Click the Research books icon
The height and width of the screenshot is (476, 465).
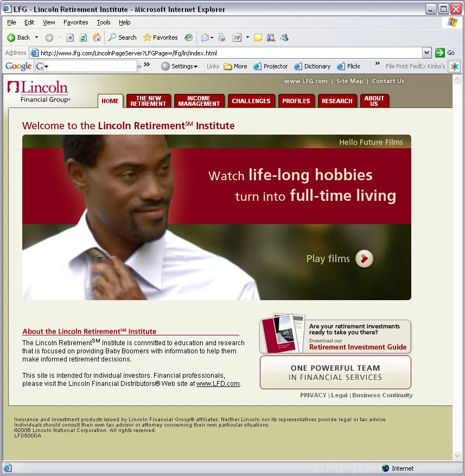tap(271, 37)
